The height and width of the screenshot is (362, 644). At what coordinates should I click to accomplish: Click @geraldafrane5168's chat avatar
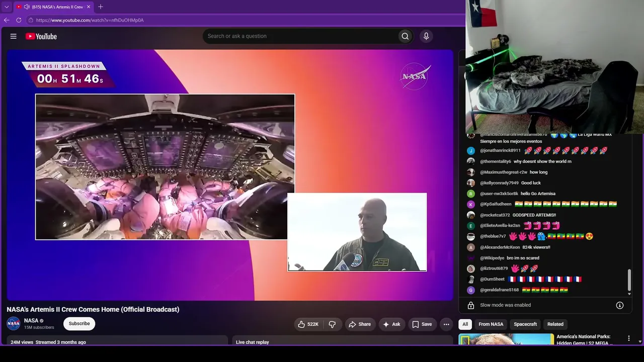pos(471,290)
